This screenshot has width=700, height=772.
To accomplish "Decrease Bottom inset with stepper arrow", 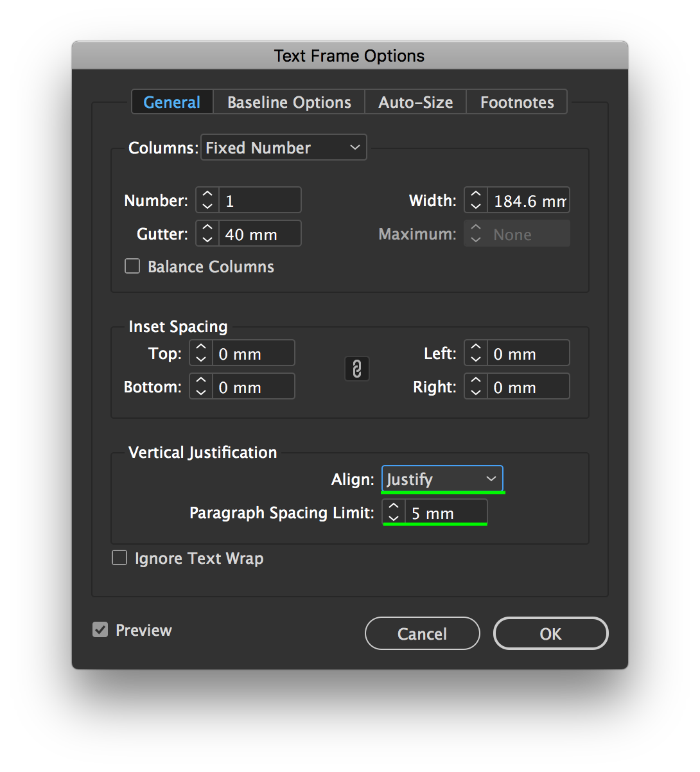I will [200, 392].
